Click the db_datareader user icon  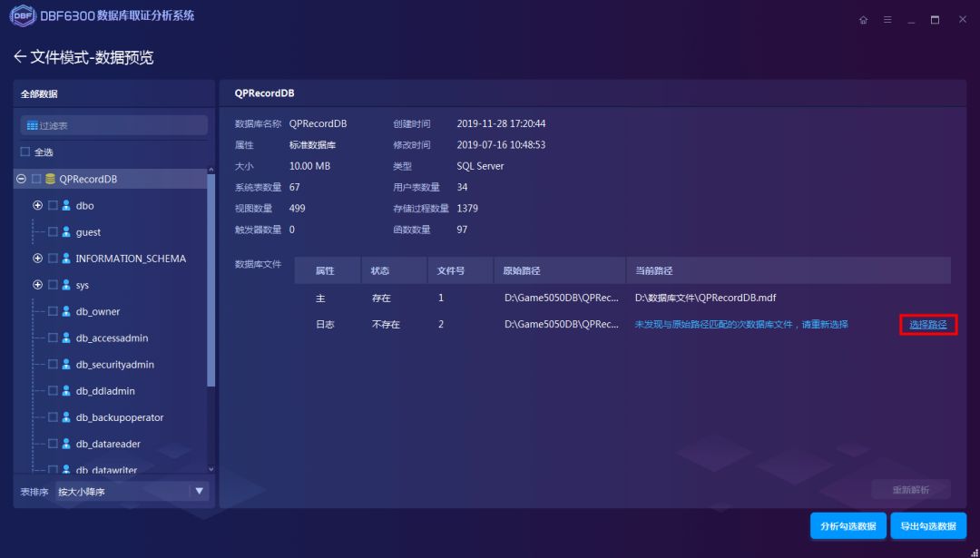(66, 444)
